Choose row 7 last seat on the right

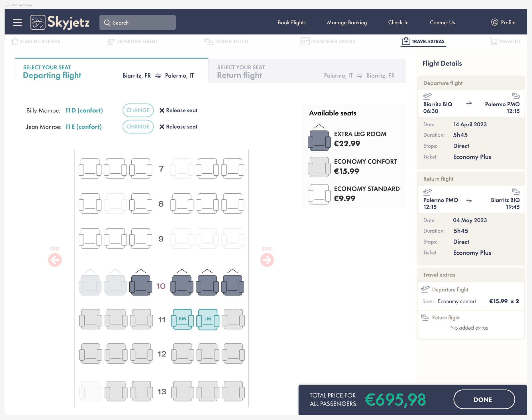click(x=233, y=169)
